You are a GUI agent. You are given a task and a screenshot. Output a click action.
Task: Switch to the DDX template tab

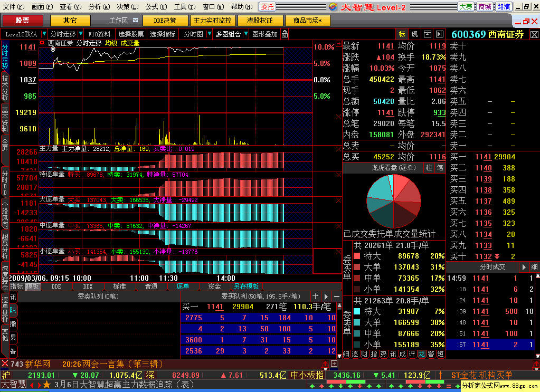[x=88, y=286]
